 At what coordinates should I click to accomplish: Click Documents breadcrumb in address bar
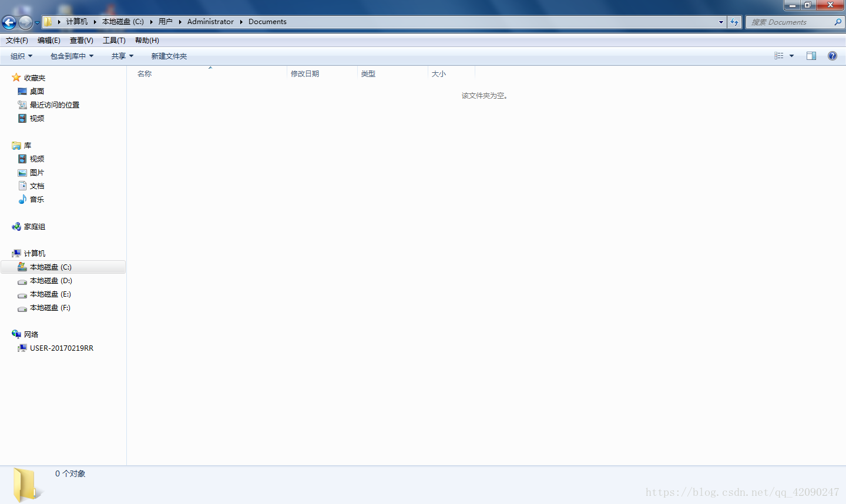(x=267, y=22)
